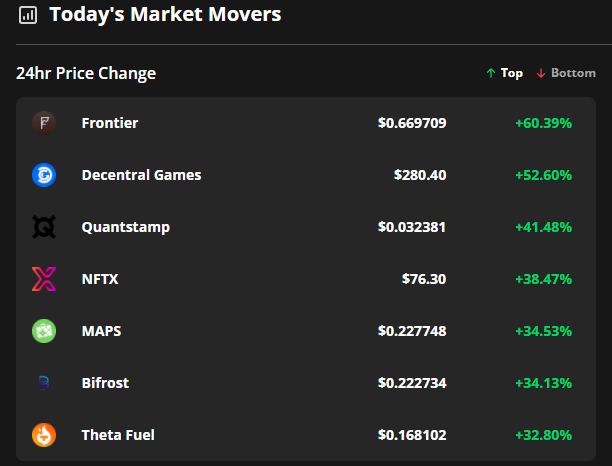Click the Decentral Games logo icon

(x=44, y=175)
